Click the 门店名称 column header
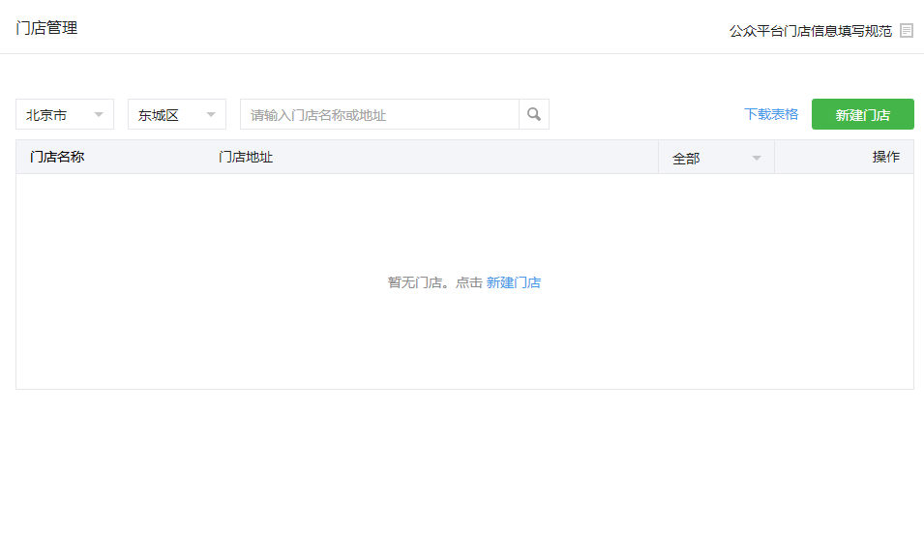This screenshot has height=560, width=924. pyautogui.click(x=57, y=157)
